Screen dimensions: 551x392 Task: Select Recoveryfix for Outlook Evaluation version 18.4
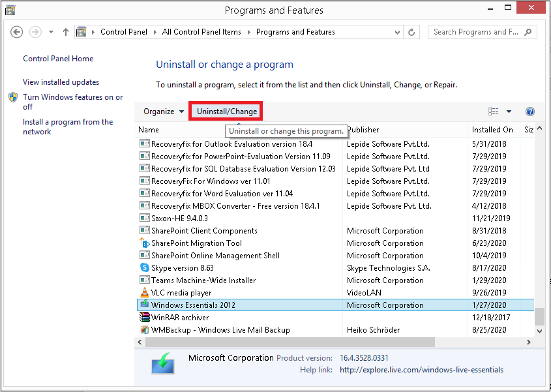coord(232,143)
